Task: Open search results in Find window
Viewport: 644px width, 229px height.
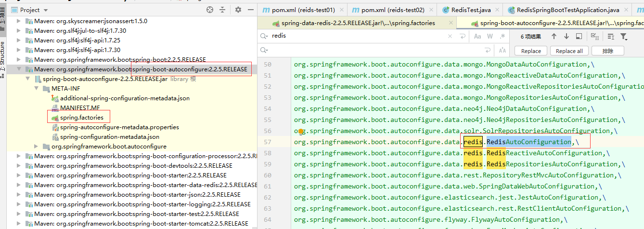Action: coord(579,36)
